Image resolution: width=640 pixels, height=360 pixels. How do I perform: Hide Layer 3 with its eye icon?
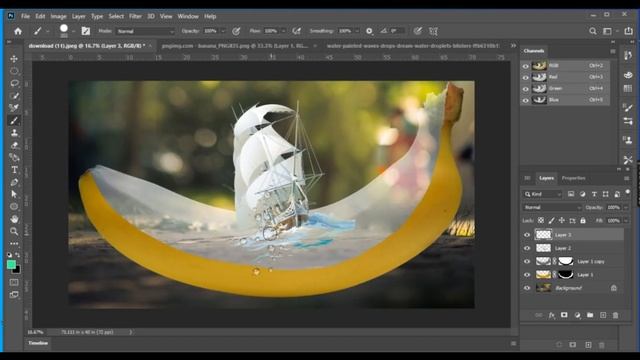[527, 235]
